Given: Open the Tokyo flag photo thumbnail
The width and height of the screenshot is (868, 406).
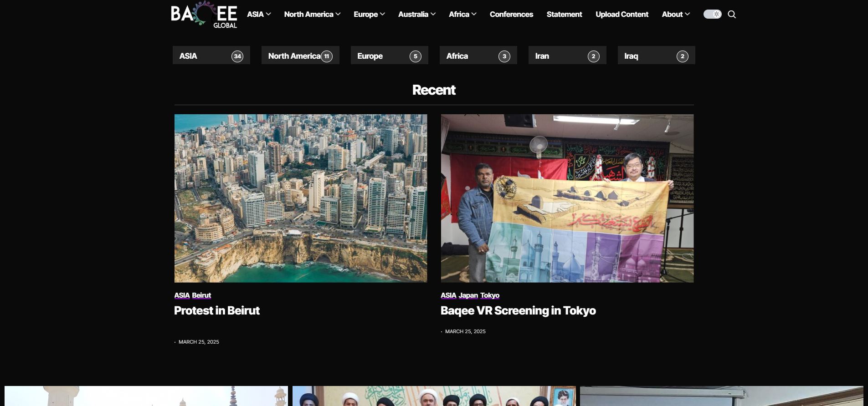Looking at the screenshot, I should click(x=567, y=198).
